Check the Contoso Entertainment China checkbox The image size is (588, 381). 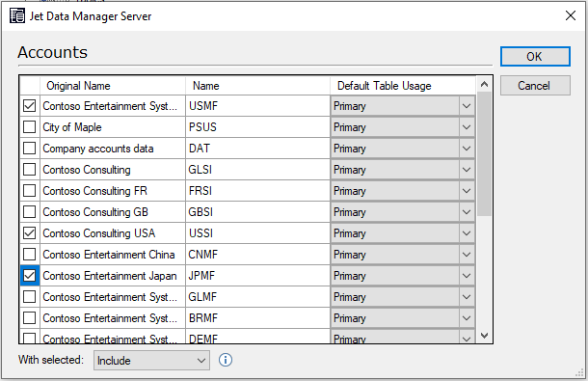29,254
